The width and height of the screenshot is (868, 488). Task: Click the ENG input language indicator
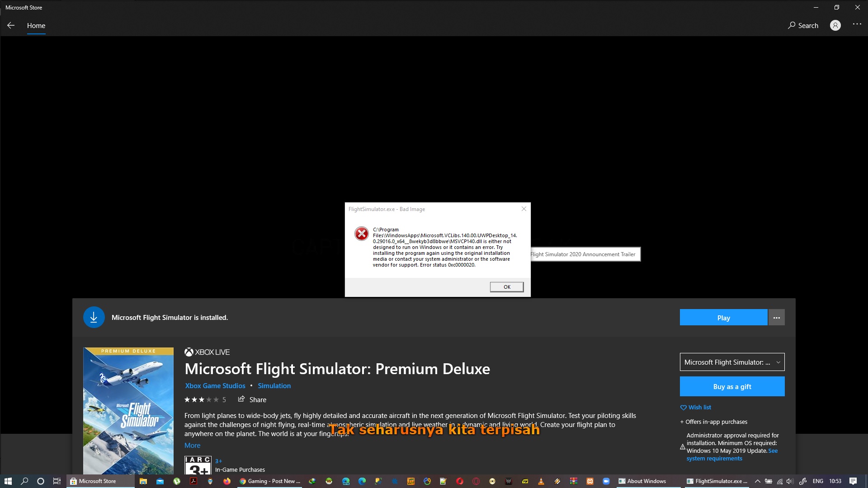[818, 481]
